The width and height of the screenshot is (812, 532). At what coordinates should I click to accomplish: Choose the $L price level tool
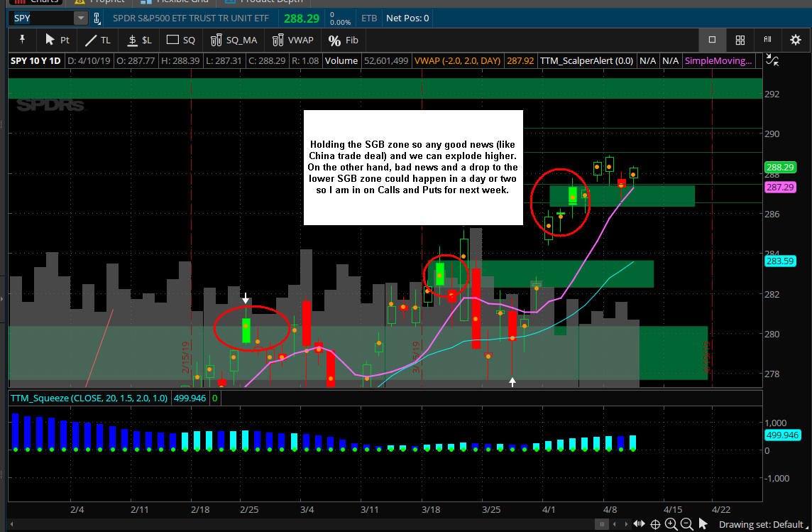coord(139,40)
